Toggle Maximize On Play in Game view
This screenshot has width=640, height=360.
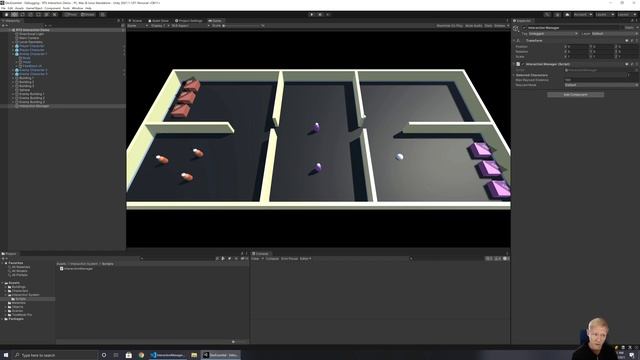[449, 26]
